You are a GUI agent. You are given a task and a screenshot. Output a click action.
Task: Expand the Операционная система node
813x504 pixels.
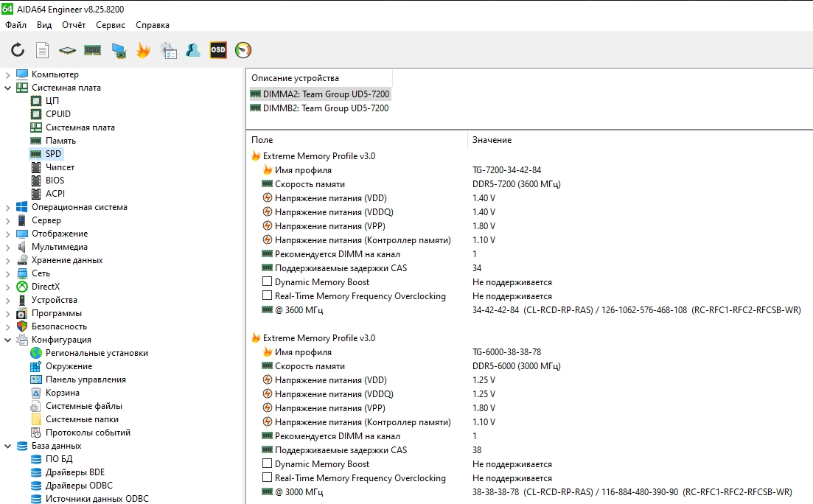coord(7,207)
